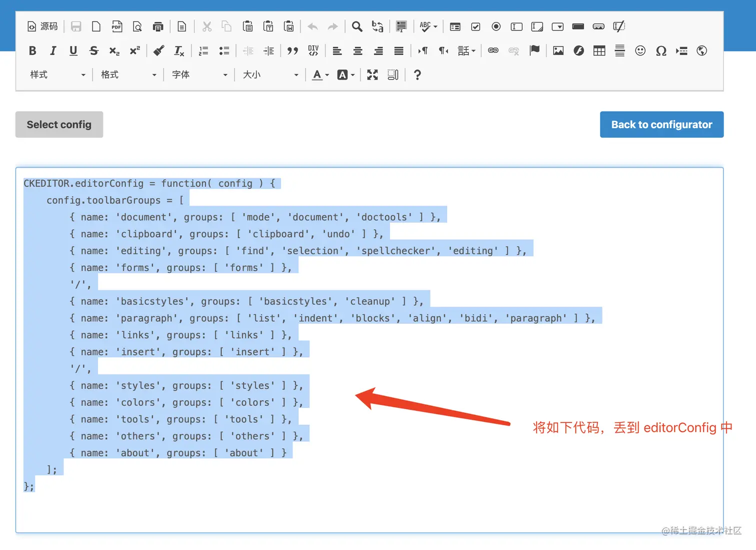The width and height of the screenshot is (756, 550).
Task: Redo the last action
Action: pos(333,27)
